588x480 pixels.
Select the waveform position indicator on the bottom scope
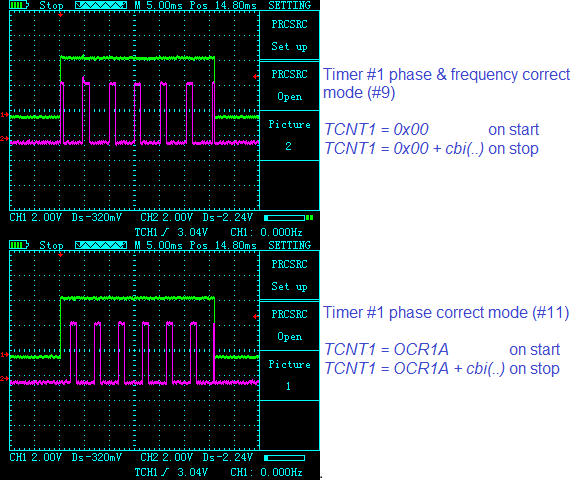tap(101, 245)
